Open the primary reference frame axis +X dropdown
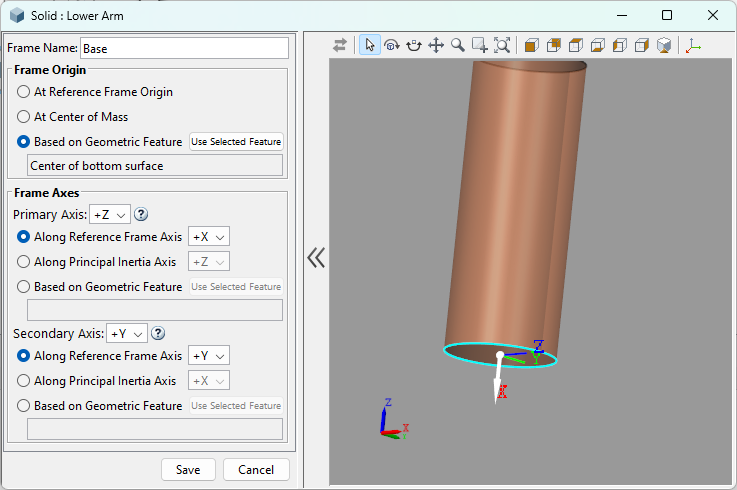The image size is (737, 490). pos(209,237)
